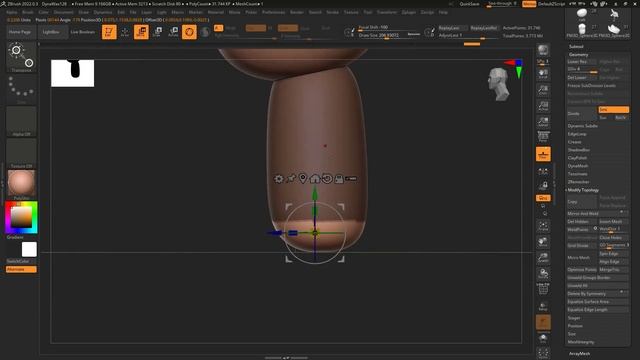Image resolution: width=640 pixels, height=360 pixels.
Task: Click inside the color picker square
Action: [21, 217]
